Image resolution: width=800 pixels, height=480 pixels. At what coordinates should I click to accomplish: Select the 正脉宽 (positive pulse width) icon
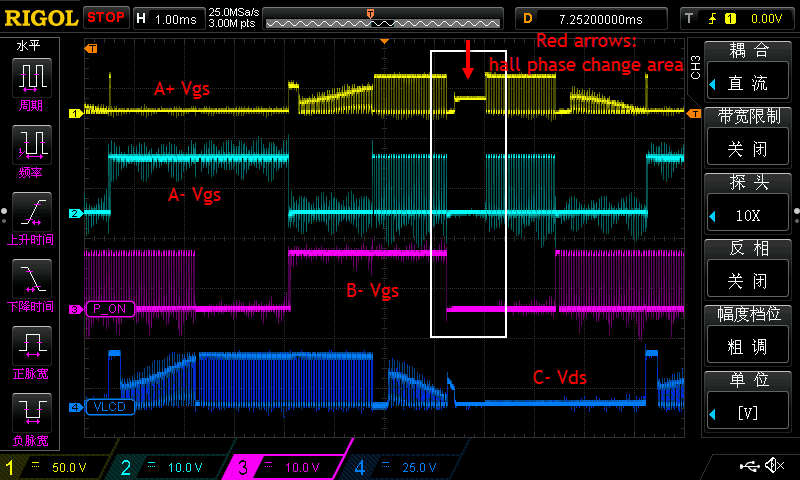click(32, 345)
